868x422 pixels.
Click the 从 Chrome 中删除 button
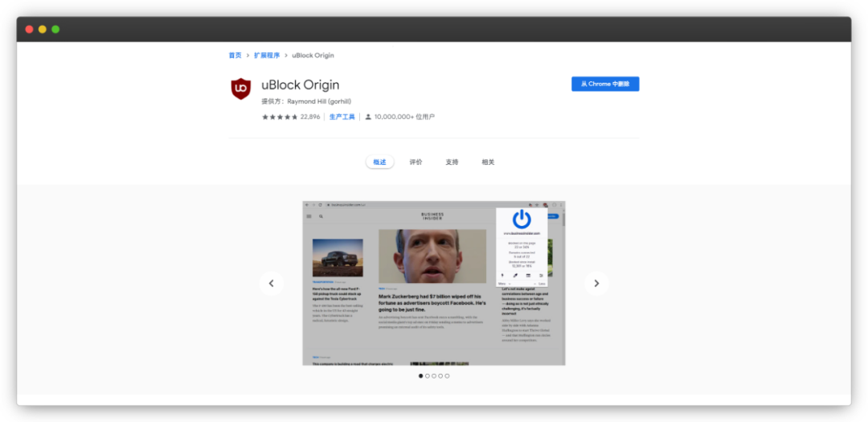point(605,84)
